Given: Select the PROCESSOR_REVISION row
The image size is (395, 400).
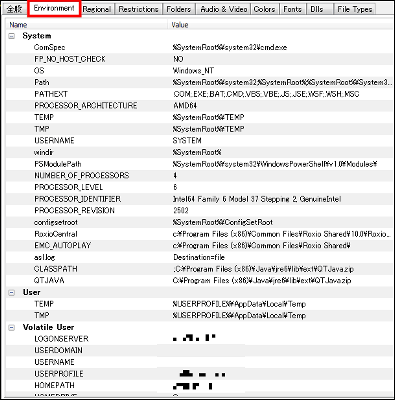Looking at the screenshot, I should (x=199, y=211).
